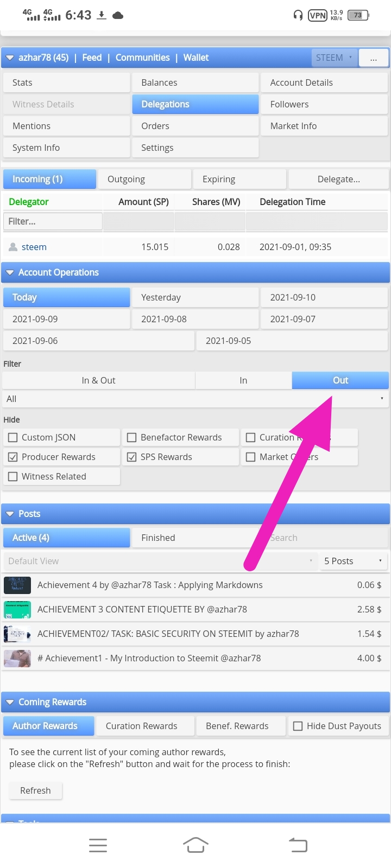
Task: Toggle Curation Rewards hide checkbox
Action: click(250, 437)
